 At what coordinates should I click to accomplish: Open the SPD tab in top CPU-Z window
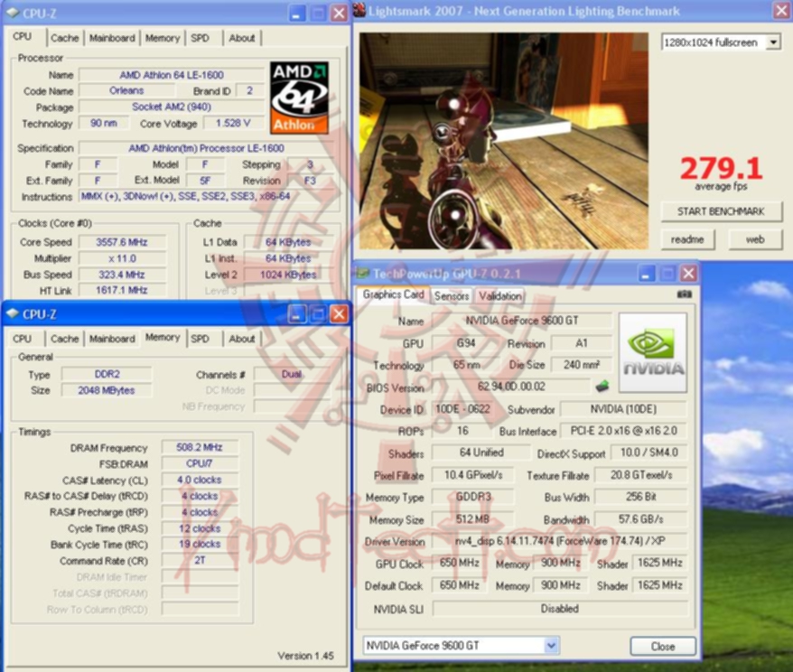201,38
